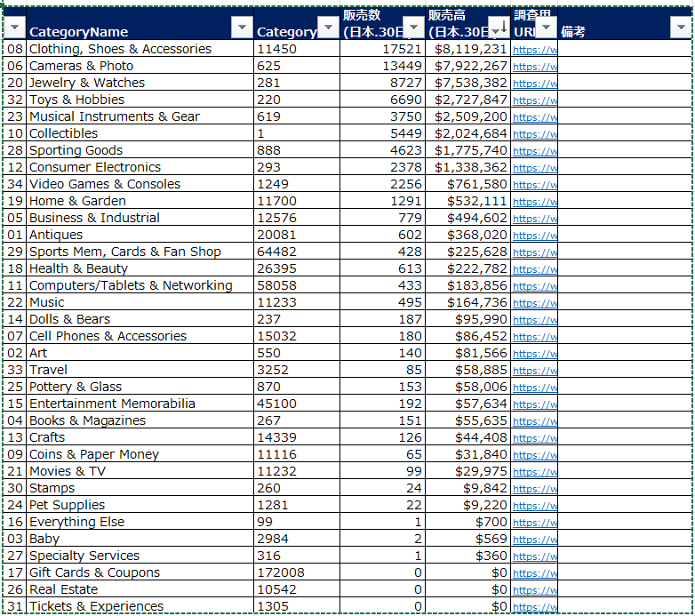Open the URL link for Home & Garden
Viewport: 695px width, 616px height.
pos(534,202)
